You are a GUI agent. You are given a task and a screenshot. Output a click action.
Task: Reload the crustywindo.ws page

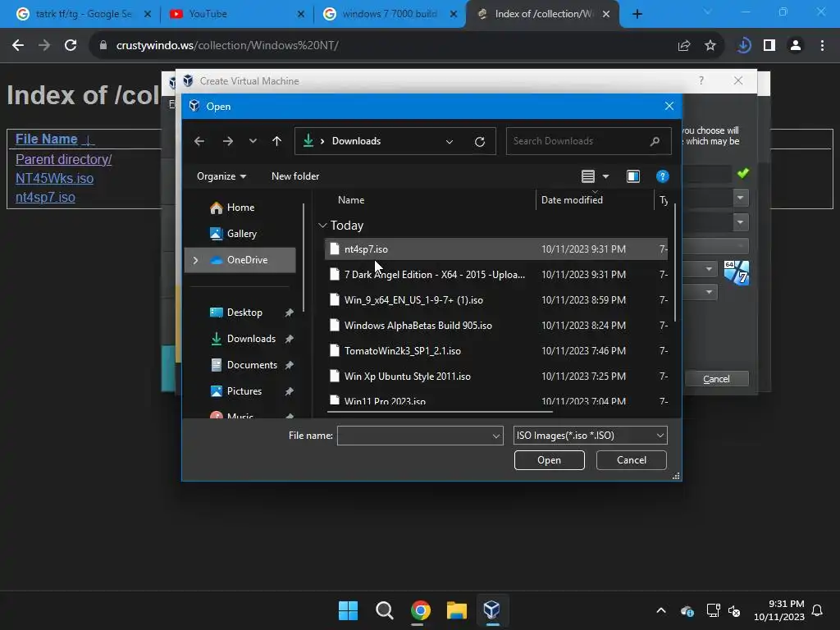point(71,46)
